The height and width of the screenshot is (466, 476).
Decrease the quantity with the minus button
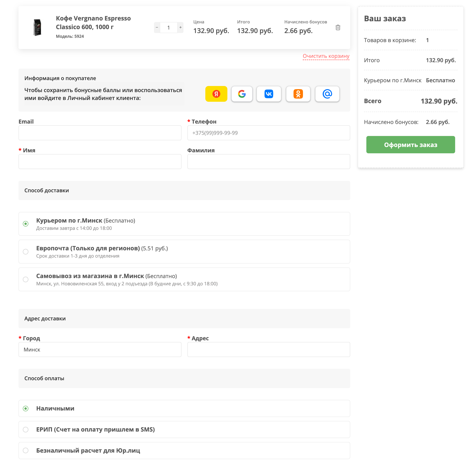point(157,27)
